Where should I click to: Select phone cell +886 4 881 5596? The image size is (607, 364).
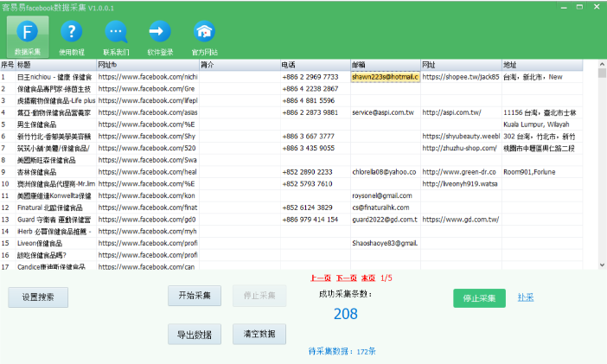pyautogui.click(x=315, y=100)
